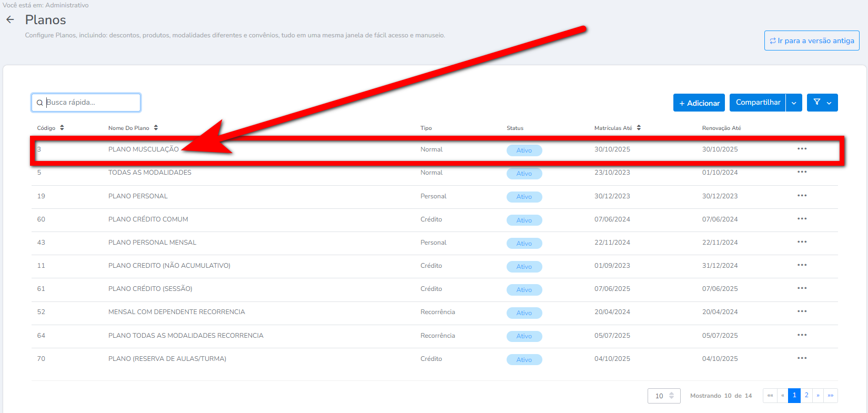This screenshot has height=413, width=868.
Task: Go to next page with single arrow
Action: pos(818,395)
